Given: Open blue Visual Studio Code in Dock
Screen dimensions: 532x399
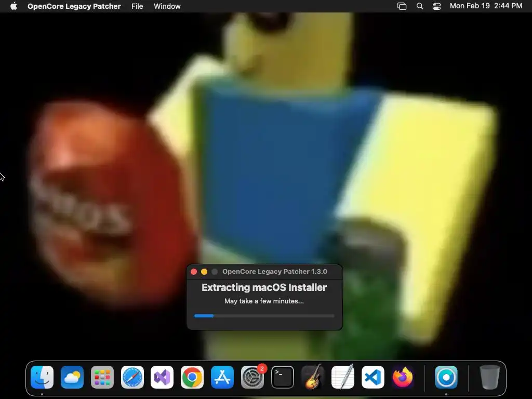Looking at the screenshot, I should pos(373,377).
